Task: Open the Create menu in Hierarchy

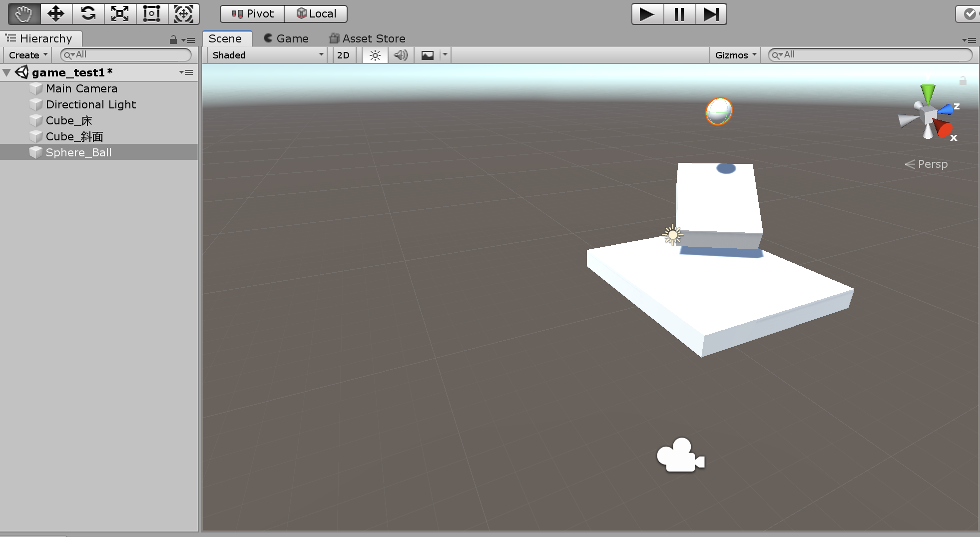Action: coord(28,55)
